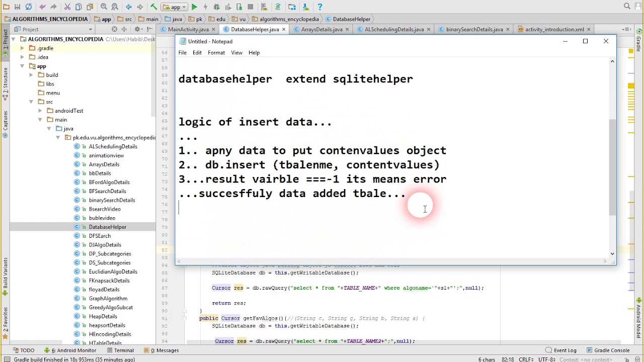This screenshot has width=644, height=362.
Task: Click the Navigate Back arrow
Action: [129, 7]
